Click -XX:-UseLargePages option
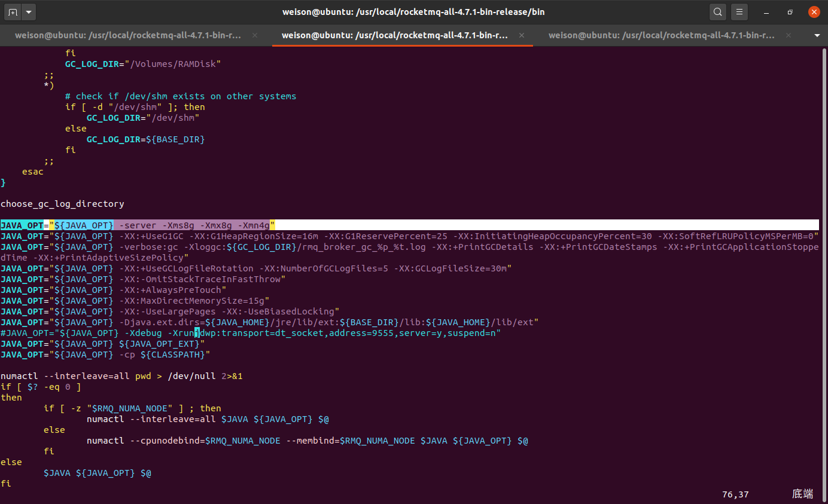 (x=168, y=311)
